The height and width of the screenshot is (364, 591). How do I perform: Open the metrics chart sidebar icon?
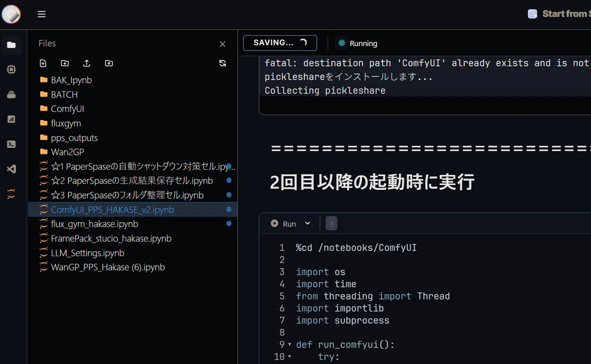[11, 119]
